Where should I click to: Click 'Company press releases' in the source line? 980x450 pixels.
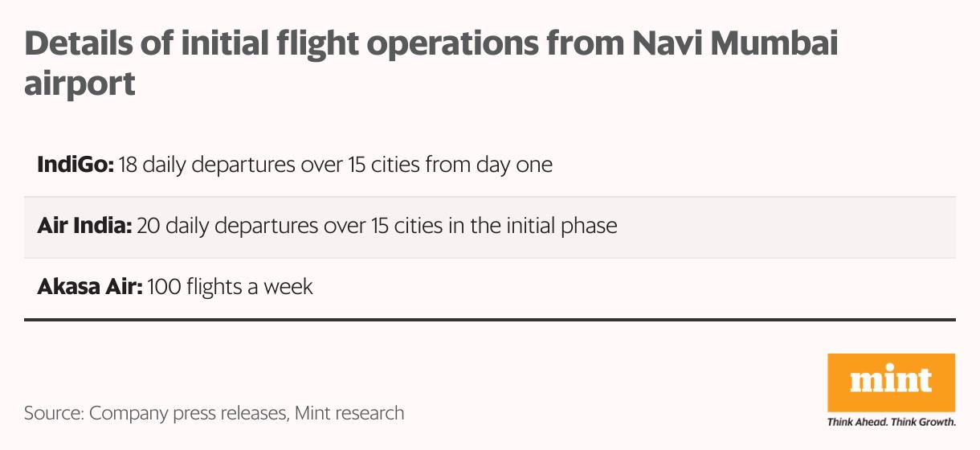188,414
